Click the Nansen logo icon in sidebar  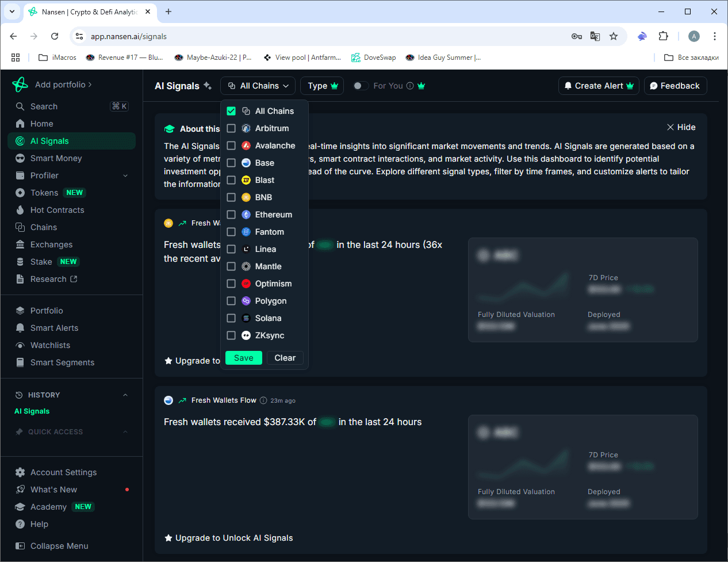coord(20,85)
